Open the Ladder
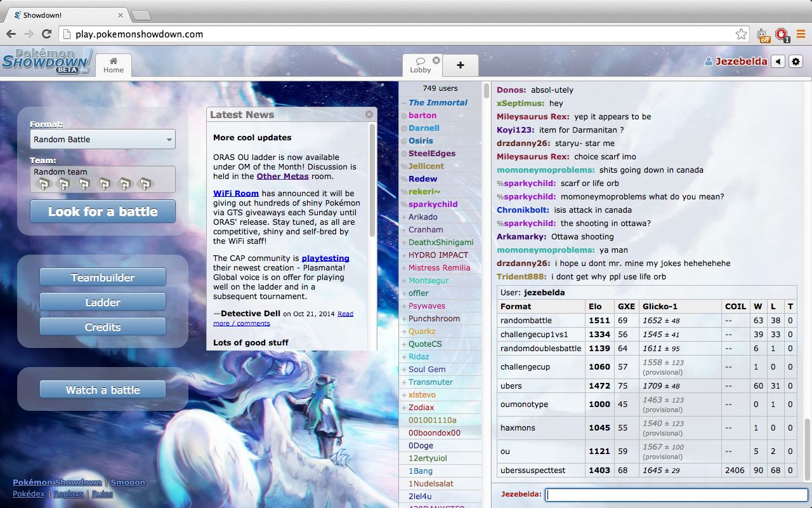 pyautogui.click(x=103, y=302)
